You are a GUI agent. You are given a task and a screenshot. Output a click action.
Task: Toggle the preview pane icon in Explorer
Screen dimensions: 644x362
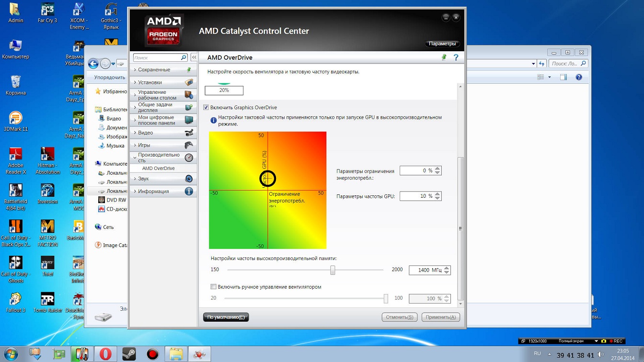click(x=563, y=77)
